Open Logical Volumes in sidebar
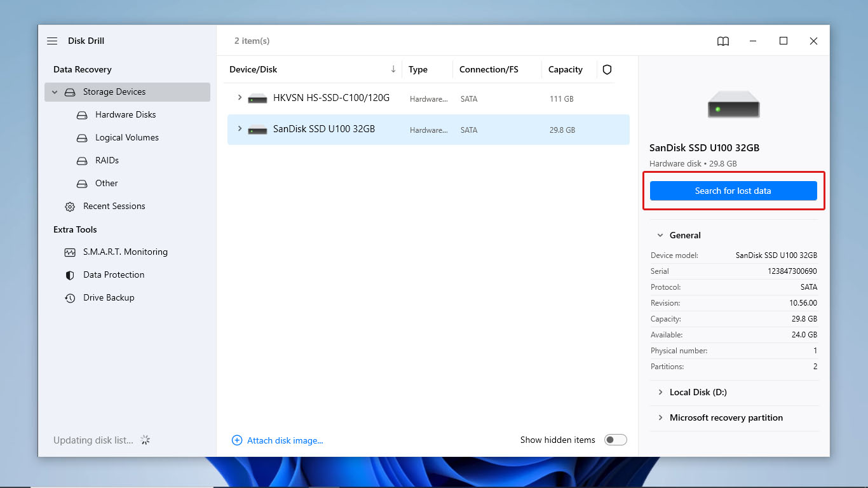 [127, 138]
